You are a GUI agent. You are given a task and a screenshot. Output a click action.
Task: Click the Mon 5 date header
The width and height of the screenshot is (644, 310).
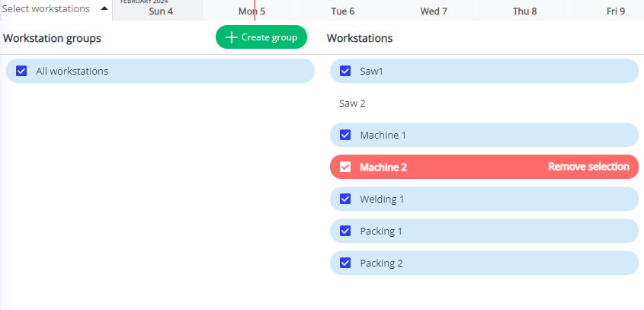click(252, 11)
